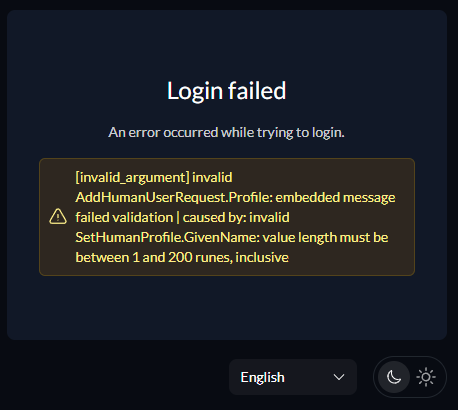Viewport: 458px width, 410px height.
Task: Click the "SetHumanProfile.GivenName" text in error
Action: (167, 237)
